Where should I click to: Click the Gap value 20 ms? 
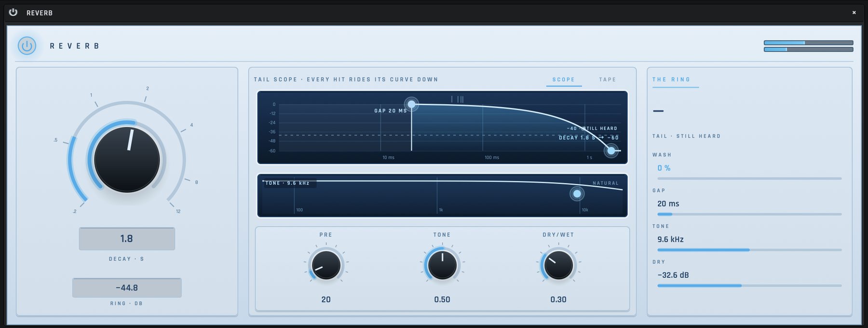pos(668,204)
